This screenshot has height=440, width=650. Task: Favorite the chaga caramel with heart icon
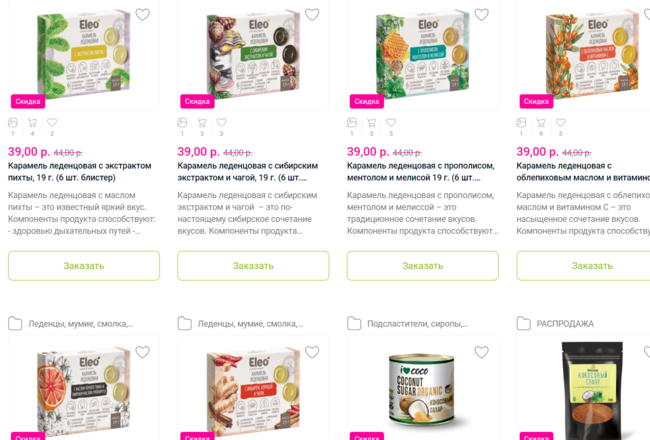(x=312, y=15)
